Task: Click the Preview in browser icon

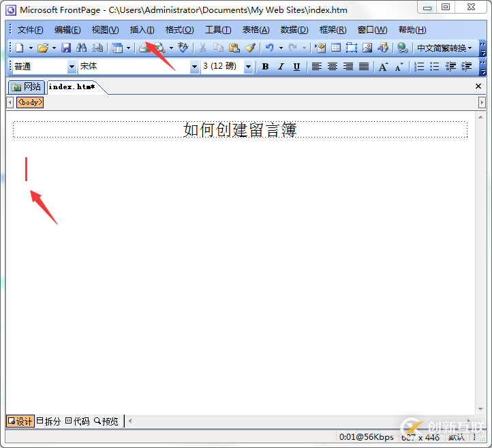Action: coord(160,48)
